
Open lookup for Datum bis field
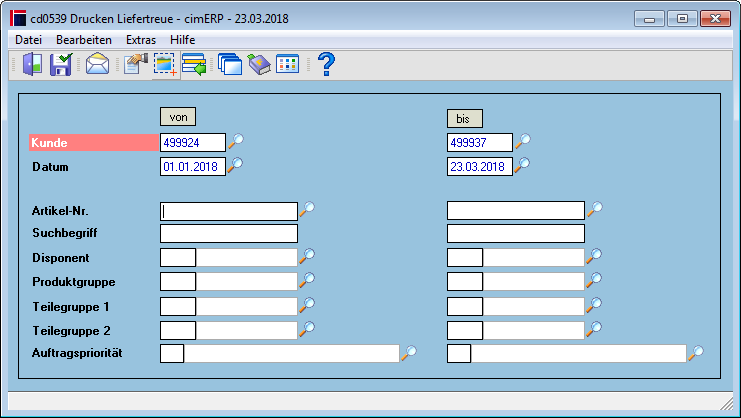tap(522, 165)
